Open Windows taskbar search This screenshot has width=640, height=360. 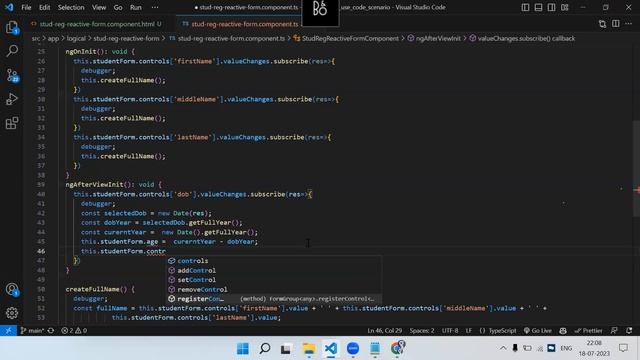[x=264, y=348]
